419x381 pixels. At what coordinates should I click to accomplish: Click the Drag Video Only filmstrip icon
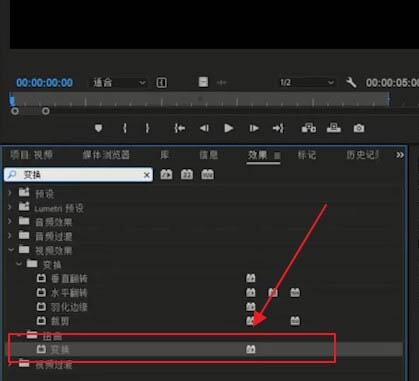point(203,82)
